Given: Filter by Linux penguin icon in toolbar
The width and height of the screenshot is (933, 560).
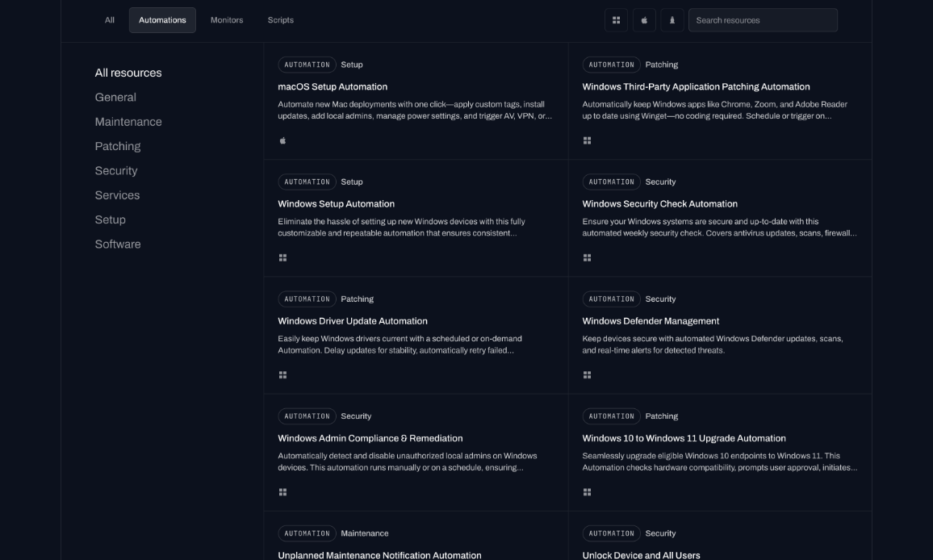Looking at the screenshot, I should pyautogui.click(x=672, y=20).
